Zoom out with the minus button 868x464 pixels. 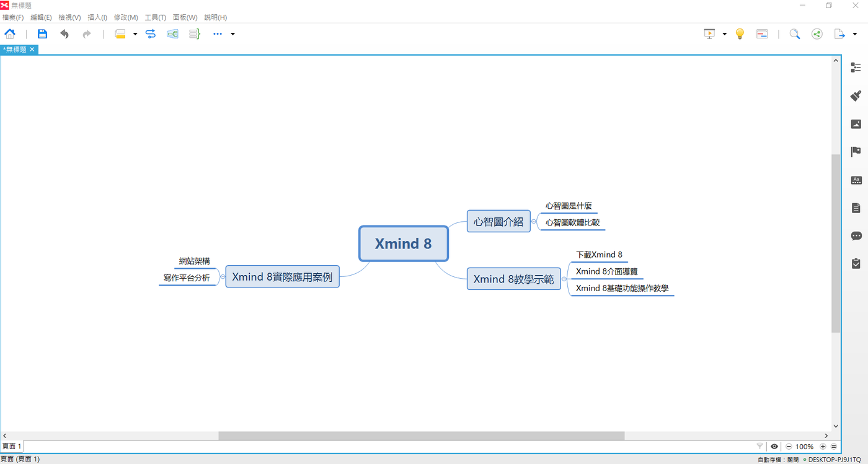(x=789, y=446)
